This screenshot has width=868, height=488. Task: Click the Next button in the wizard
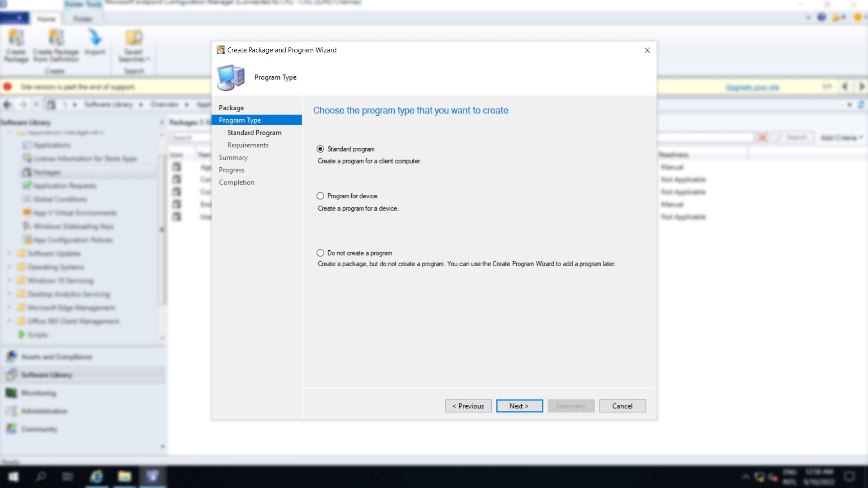tap(519, 406)
